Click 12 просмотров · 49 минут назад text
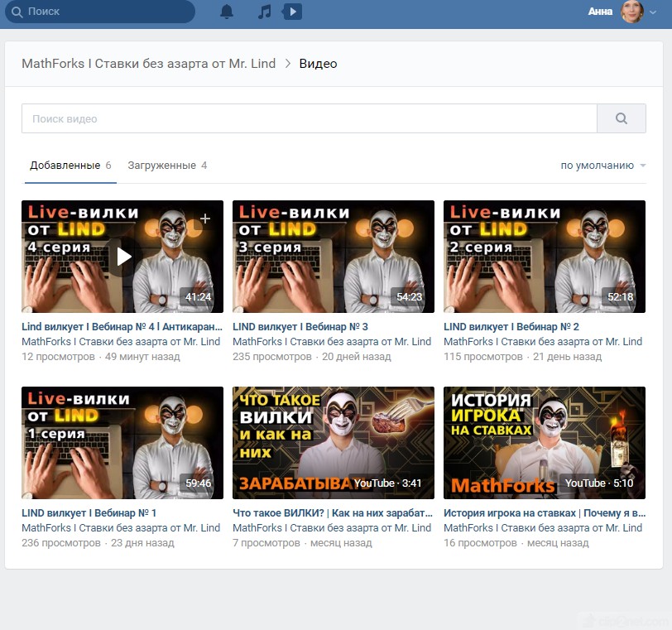The width and height of the screenshot is (672, 630). coord(101,357)
